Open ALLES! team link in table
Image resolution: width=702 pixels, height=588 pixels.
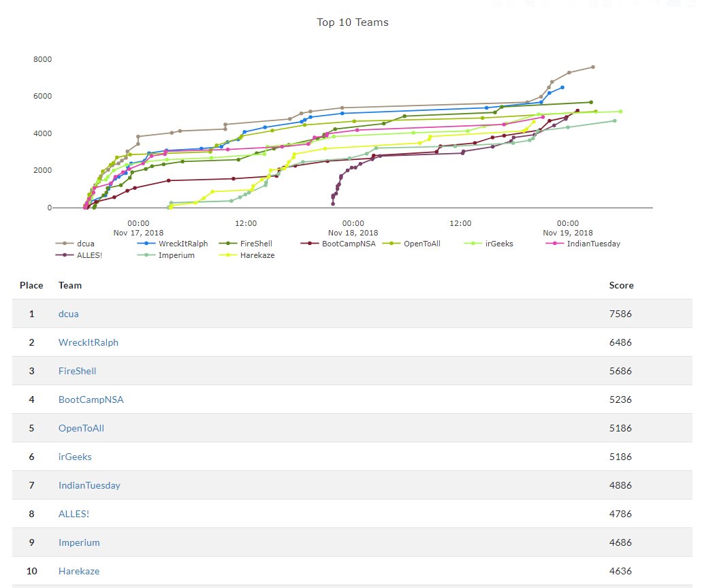click(x=74, y=514)
